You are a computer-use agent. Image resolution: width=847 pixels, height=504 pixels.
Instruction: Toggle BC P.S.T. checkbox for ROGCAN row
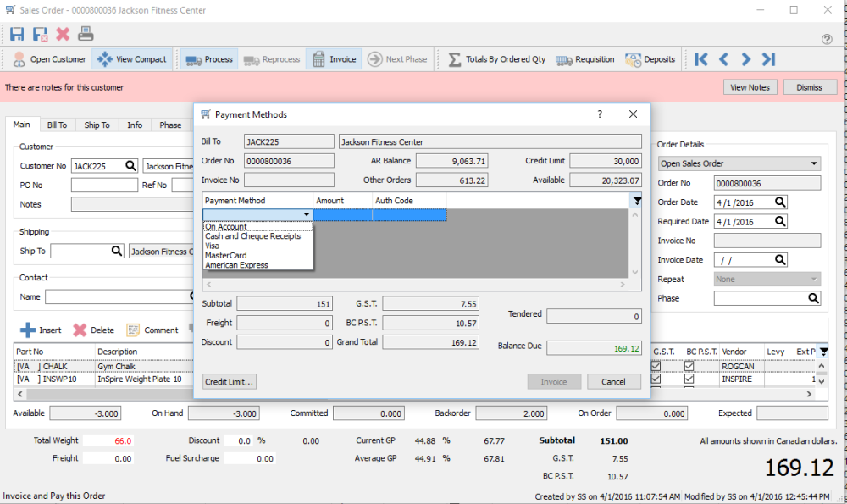(689, 366)
